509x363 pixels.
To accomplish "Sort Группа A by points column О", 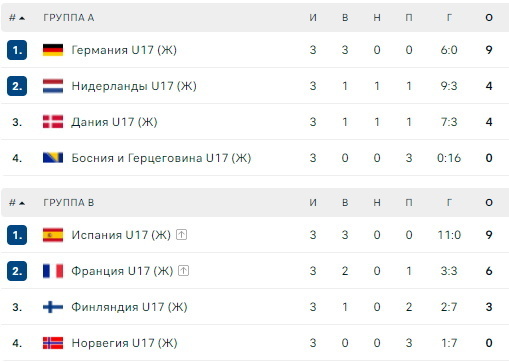I will click(x=489, y=17).
